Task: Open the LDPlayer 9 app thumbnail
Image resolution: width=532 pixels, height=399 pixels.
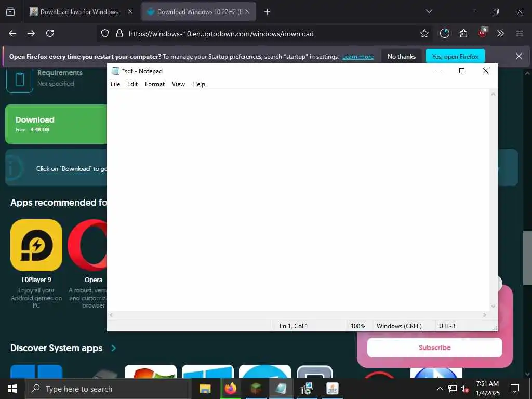Action: point(36,245)
